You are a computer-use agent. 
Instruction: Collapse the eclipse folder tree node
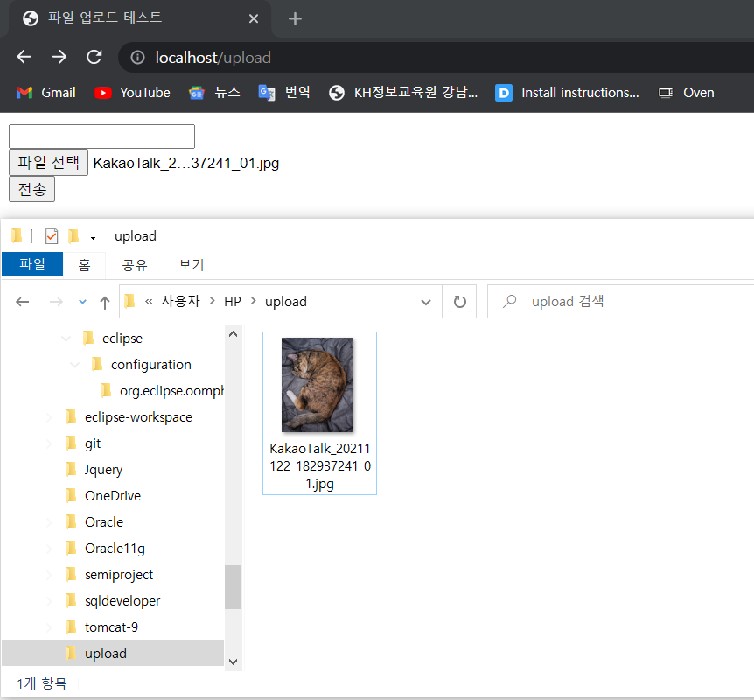tap(66, 339)
